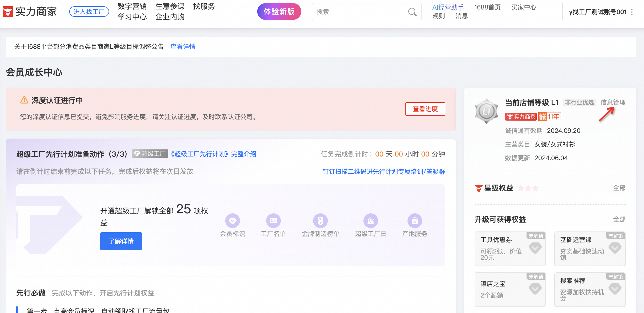644x313 pixels.
Task: Open 生意参谋 from top navigation
Action: click(170, 6)
